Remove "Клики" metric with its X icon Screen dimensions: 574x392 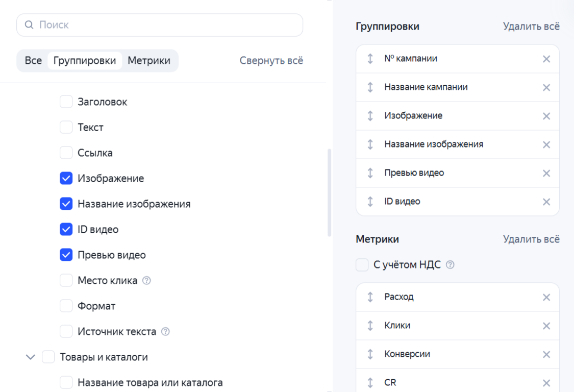tap(546, 325)
